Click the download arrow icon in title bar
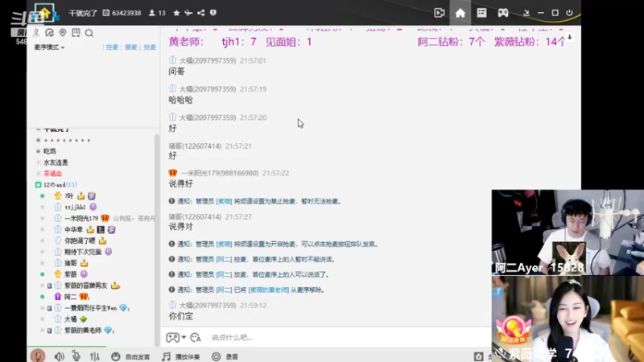This screenshot has height=362, width=644. [x=526, y=13]
